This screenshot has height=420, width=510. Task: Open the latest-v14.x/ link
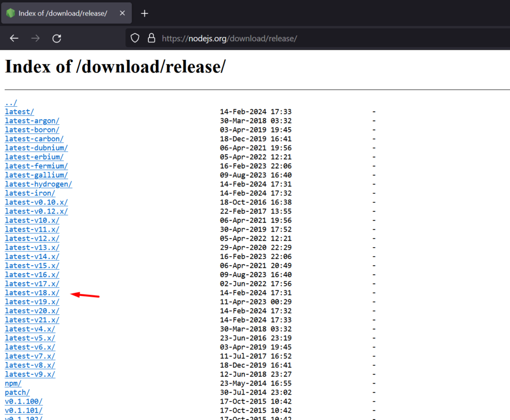tap(32, 257)
